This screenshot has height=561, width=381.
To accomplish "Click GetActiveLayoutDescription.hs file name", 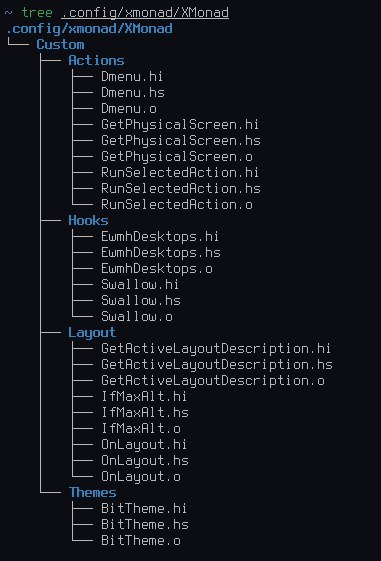I will (217, 365).
